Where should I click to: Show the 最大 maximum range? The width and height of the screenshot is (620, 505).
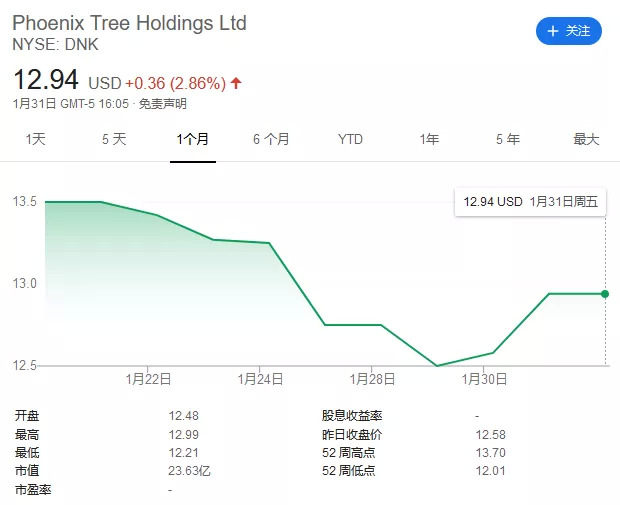[x=586, y=140]
